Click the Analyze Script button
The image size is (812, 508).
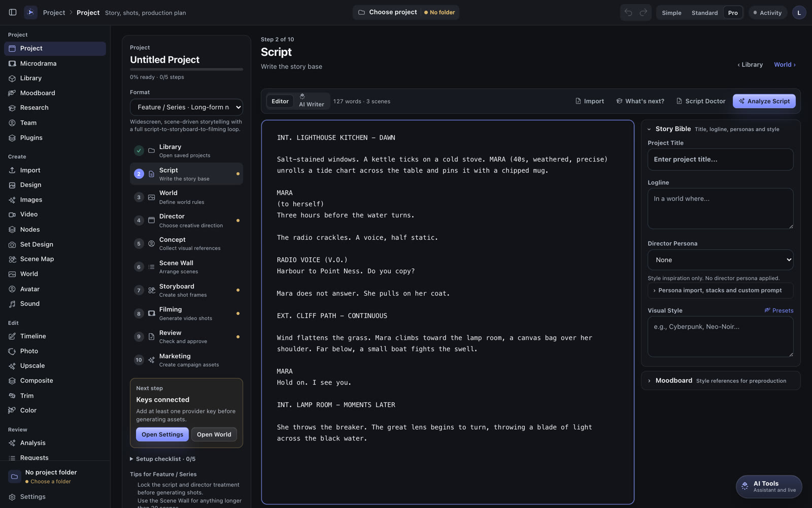pos(764,101)
